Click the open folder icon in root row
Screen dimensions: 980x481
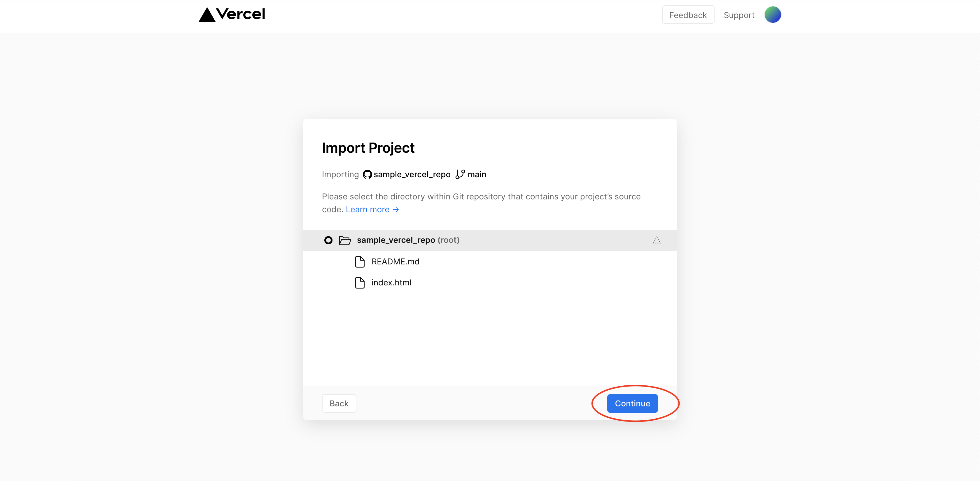pyautogui.click(x=345, y=240)
